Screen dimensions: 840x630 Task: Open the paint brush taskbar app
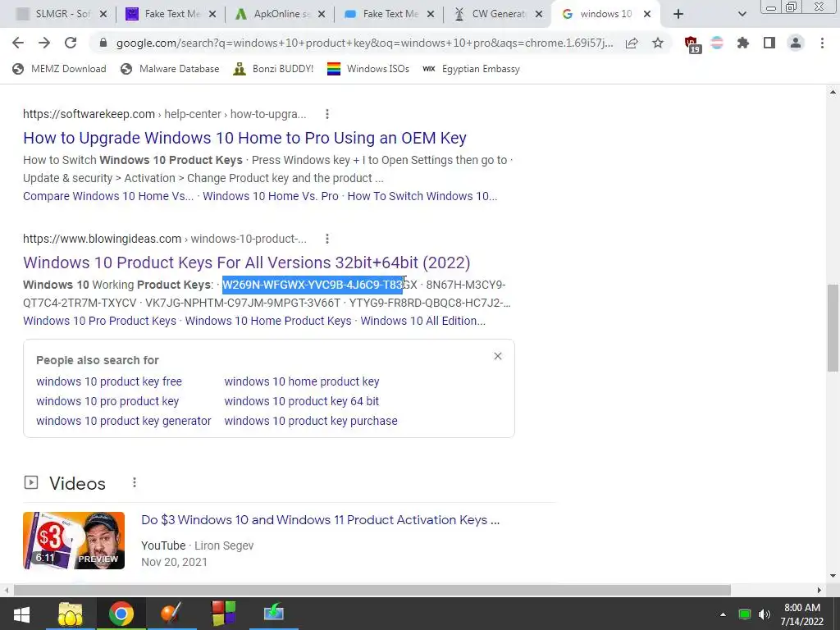coord(171,614)
